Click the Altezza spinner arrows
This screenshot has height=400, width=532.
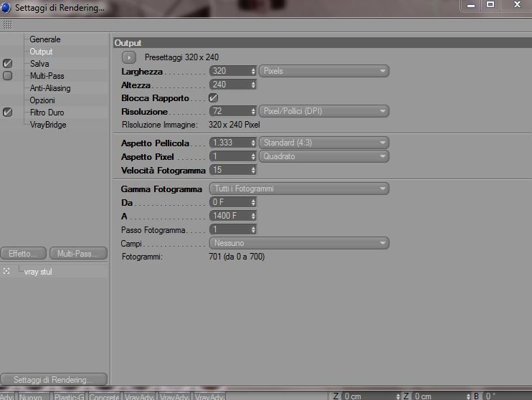[253, 85]
